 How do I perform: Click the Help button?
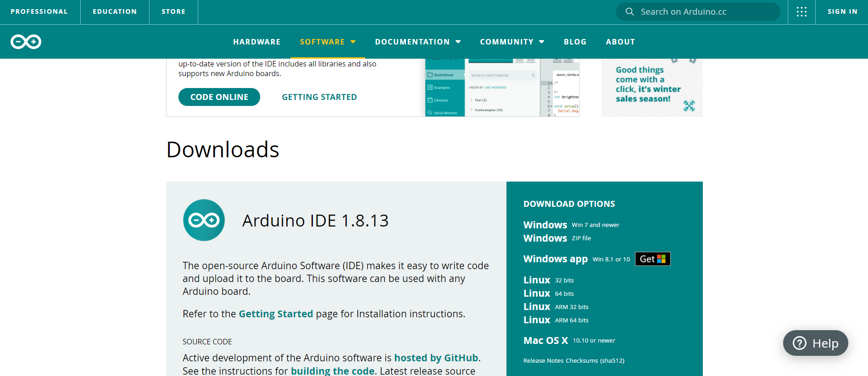coord(815,343)
